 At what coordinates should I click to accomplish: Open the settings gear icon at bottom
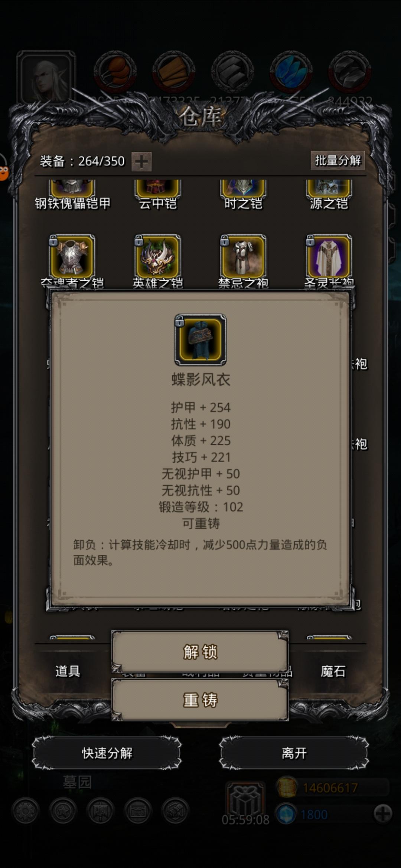tap(26, 811)
